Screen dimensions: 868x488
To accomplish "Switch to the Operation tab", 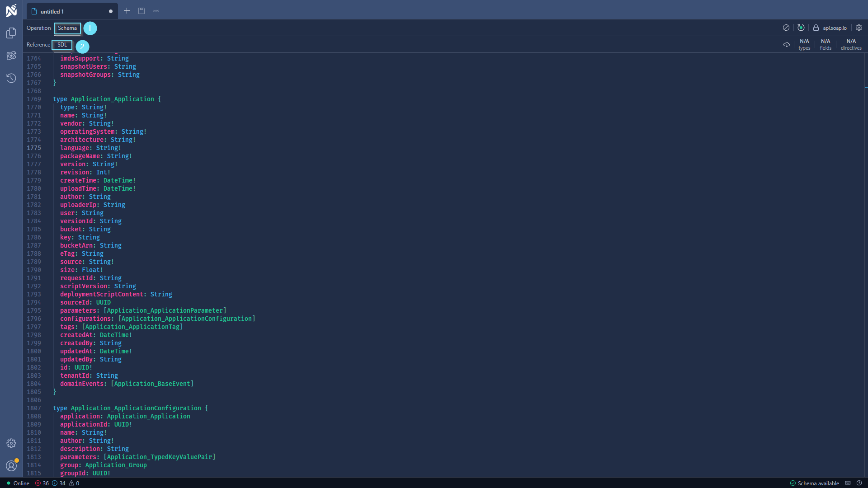I will (38, 28).
